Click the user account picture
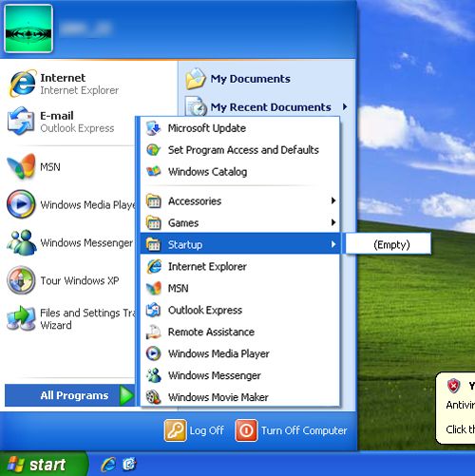The image size is (475, 476). (28, 29)
